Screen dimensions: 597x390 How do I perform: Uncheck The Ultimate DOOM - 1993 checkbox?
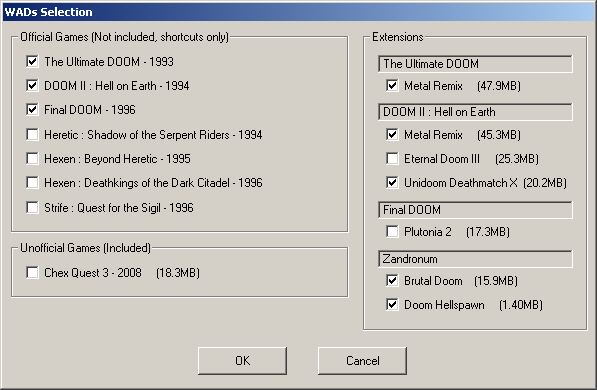click(32, 61)
